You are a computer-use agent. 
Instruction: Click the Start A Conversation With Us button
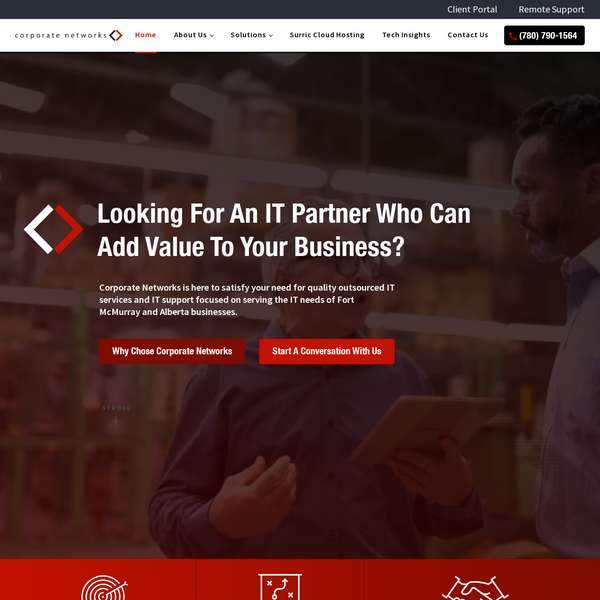(327, 351)
